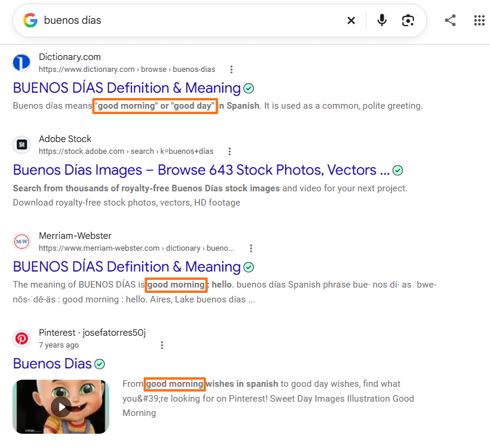
Task: Click verified checkmark beside Buenos Dias Pinterest title
Action: coord(100,364)
